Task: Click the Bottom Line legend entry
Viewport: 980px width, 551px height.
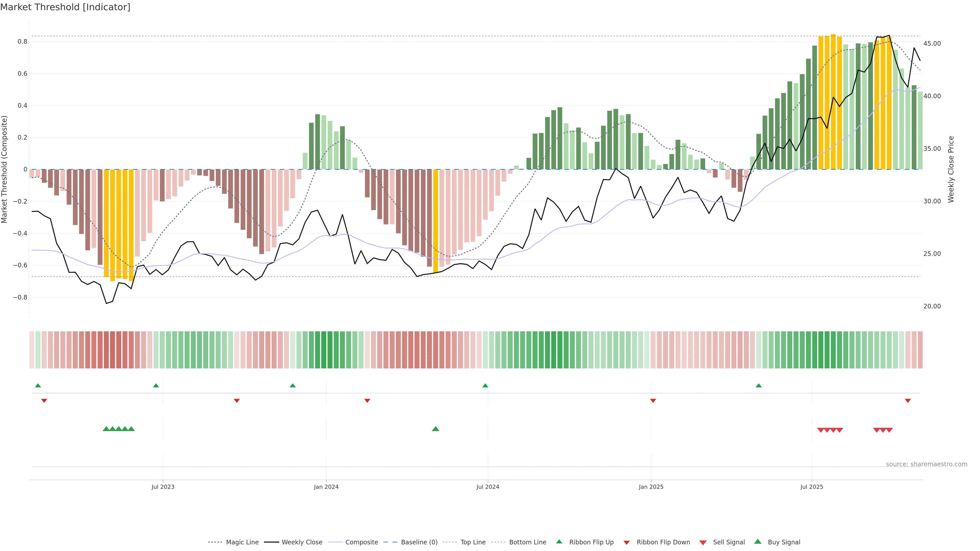Action: tap(527, 542)
